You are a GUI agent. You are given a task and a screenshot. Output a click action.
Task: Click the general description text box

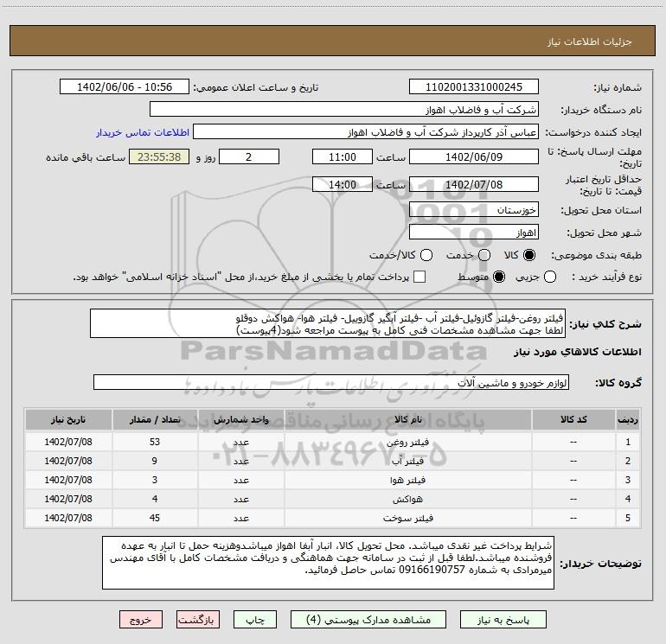328,323
